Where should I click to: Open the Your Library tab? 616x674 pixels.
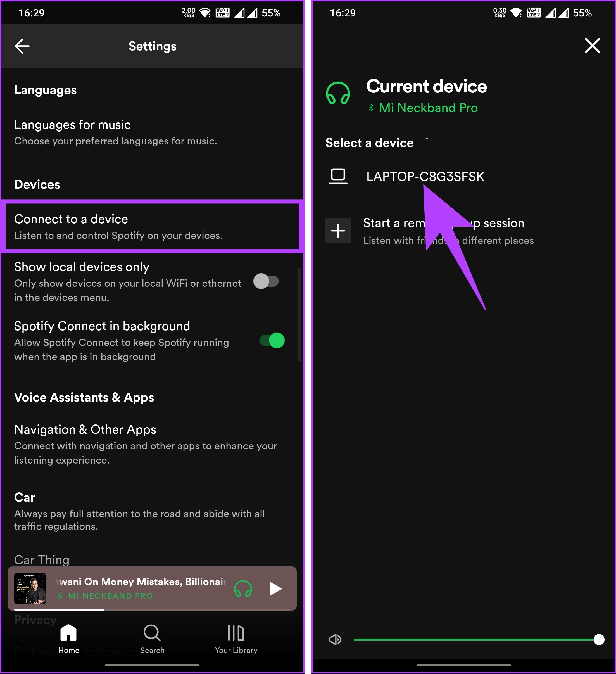pyautogui.click(x=236, y=639)
